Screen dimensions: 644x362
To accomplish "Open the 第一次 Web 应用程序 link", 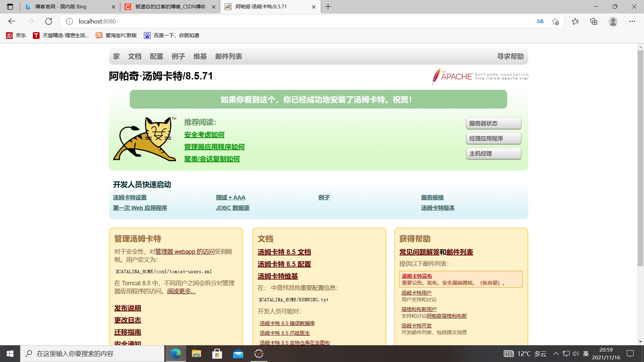I will click(x=140, y=208).
